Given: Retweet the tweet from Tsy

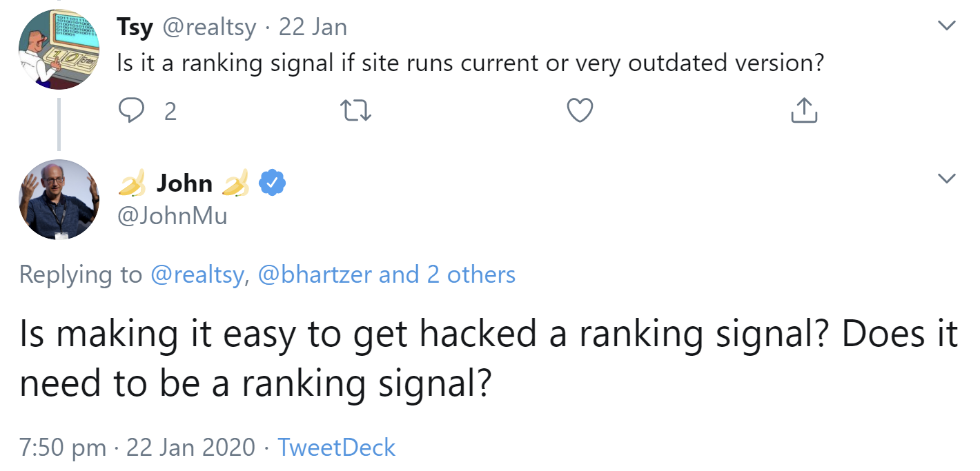Looking at the screenshot, I should click(x=356, y=110).
